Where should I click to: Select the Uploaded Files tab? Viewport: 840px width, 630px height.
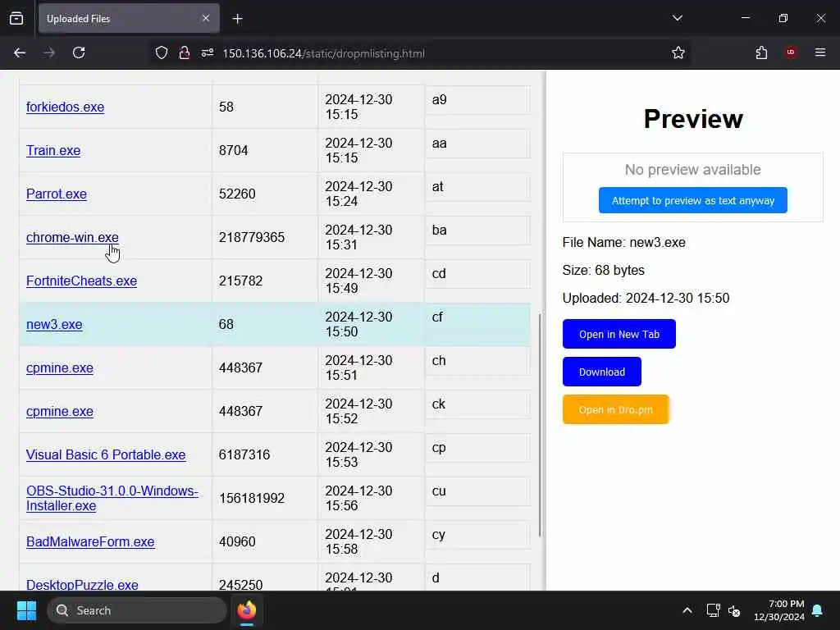(129, 19)
